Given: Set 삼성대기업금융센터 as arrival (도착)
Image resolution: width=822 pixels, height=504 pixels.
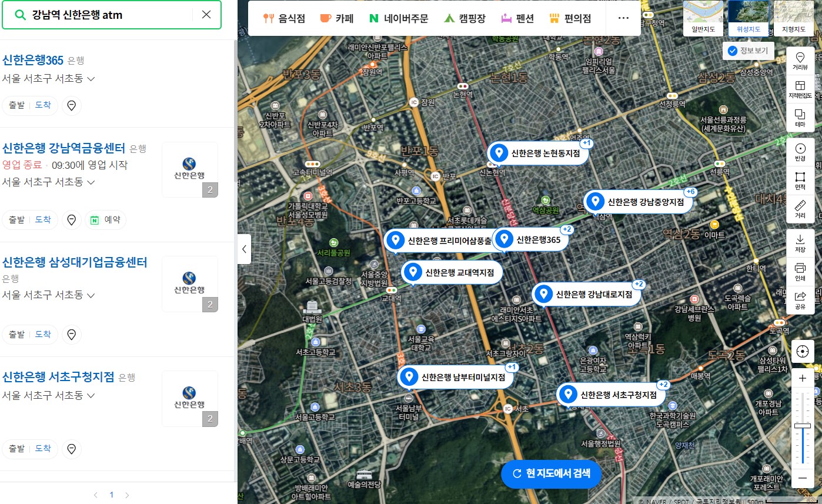Looking at the screenshot, I should pyautogui.click(x=43, y=335).
